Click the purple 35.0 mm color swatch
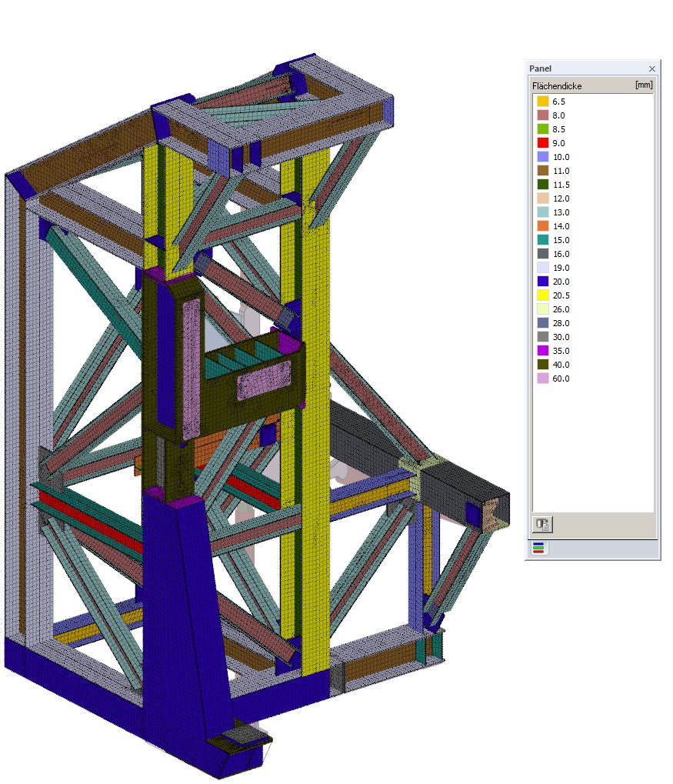 click(x=543, y=351)
